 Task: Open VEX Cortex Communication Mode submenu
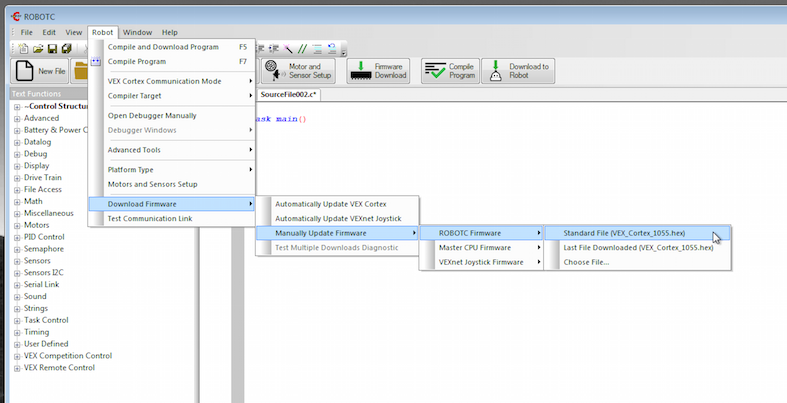coord(172,81)
